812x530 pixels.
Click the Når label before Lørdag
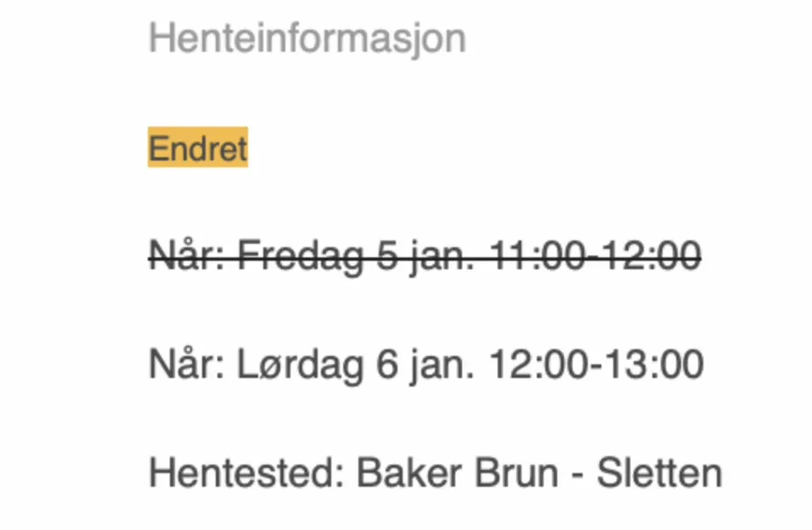pyautogui.click(x=186, y=363)
